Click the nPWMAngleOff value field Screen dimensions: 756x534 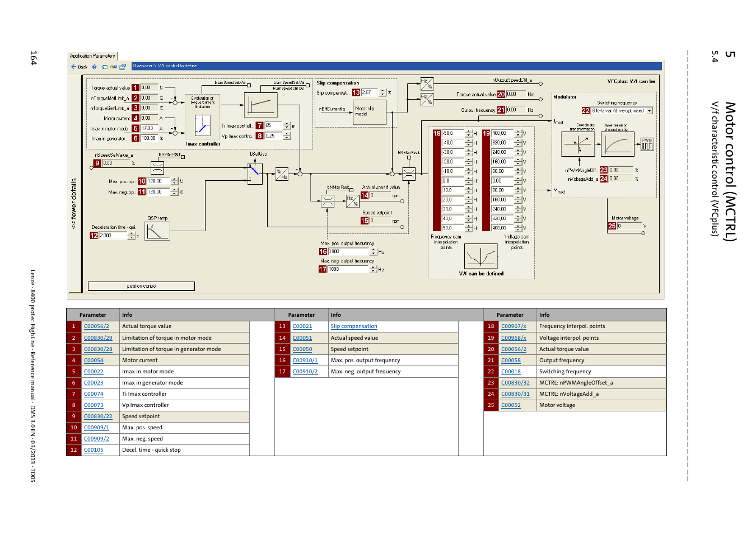620,170
